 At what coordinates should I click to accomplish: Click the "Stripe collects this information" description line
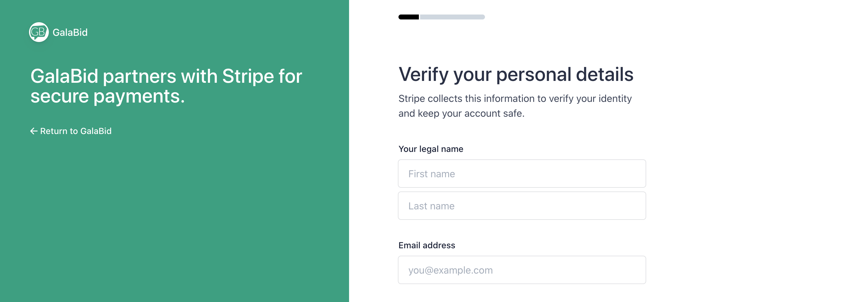[x=515, y=99]
